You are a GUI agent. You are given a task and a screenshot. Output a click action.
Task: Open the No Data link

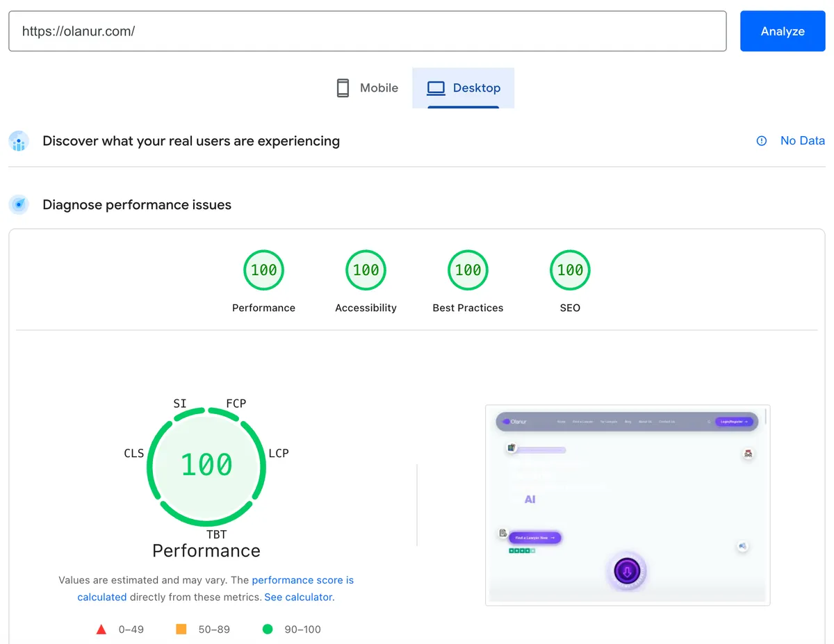(x=802, y=141)
